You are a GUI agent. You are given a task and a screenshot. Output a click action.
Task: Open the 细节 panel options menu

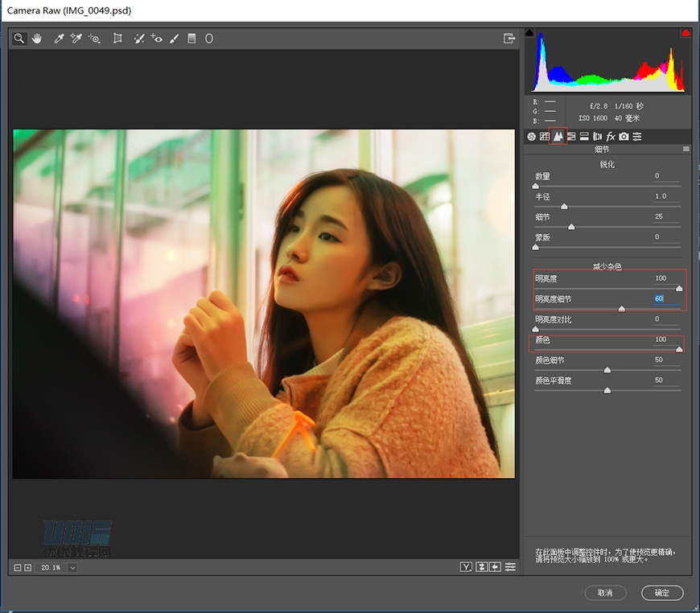686,149
